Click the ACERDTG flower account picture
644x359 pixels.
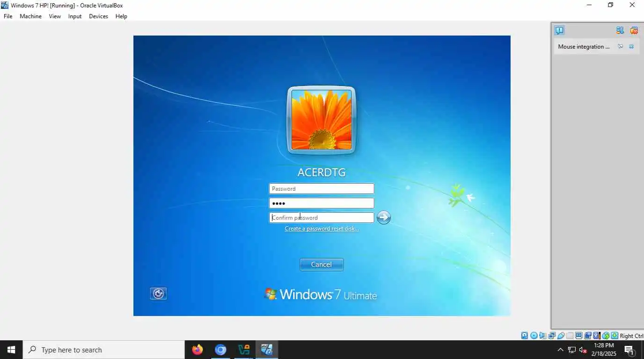[322, 120]
